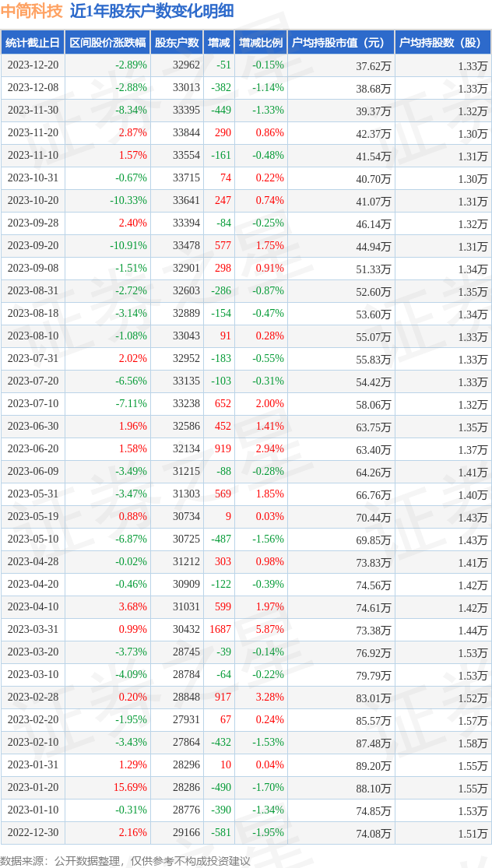Click the 股东户数 column header
Screen dimensions: 492x868
(x=177, y=43)
